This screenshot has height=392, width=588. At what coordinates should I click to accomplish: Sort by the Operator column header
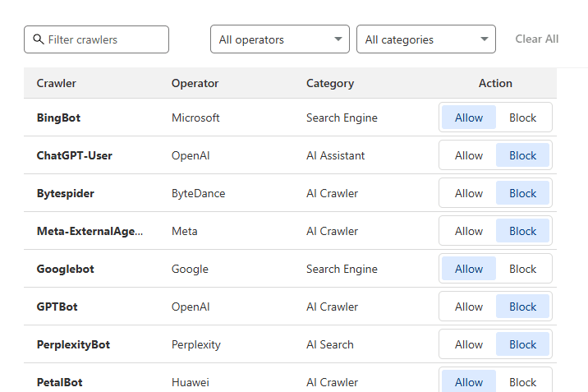point(195,83)
